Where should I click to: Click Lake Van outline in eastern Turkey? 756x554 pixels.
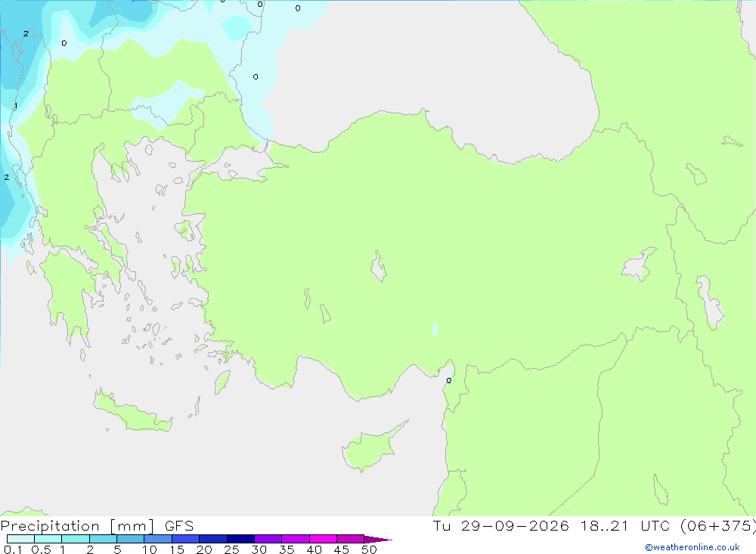pos(640,265)
